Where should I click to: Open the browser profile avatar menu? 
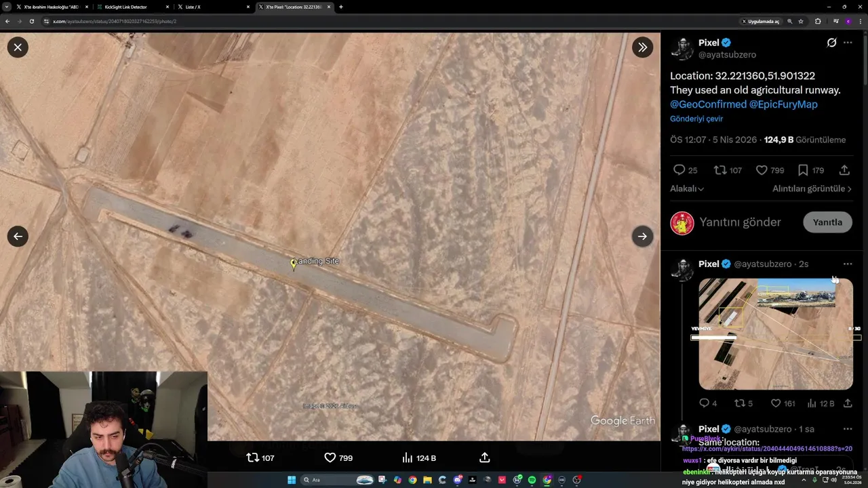tap(848, 21)
